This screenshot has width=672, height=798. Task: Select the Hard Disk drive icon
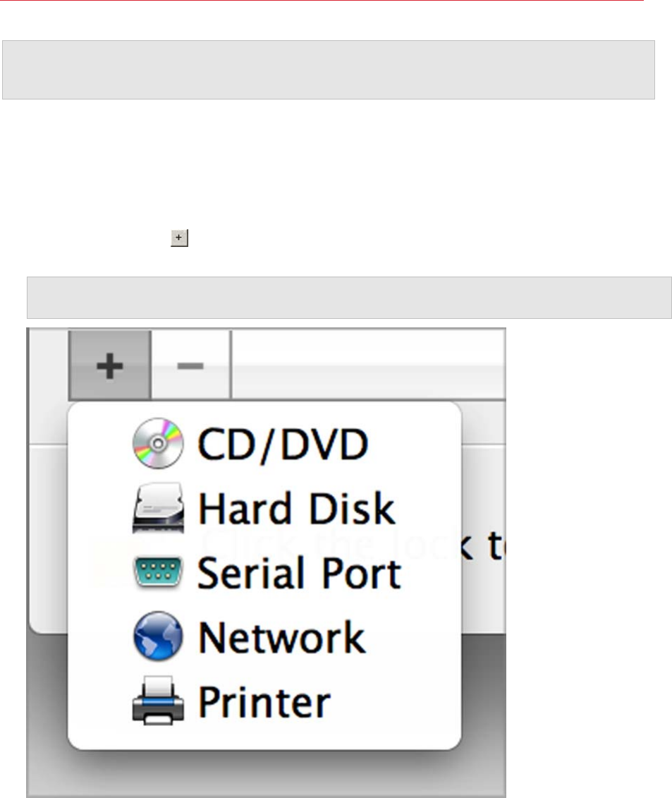coord(158,507)
